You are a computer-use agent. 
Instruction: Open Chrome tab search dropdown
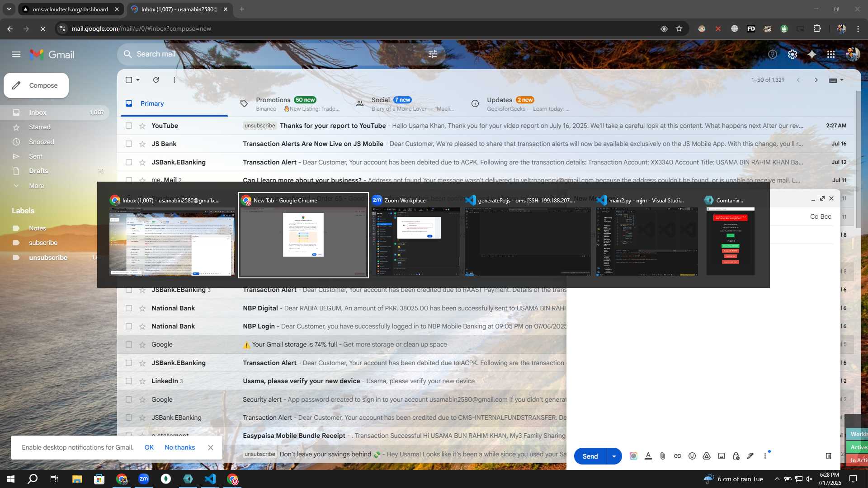(9, 9)
